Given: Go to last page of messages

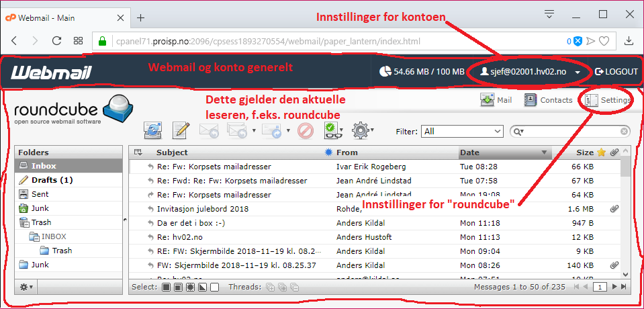Looking at the screenshot, I should [x=623, y=287].
